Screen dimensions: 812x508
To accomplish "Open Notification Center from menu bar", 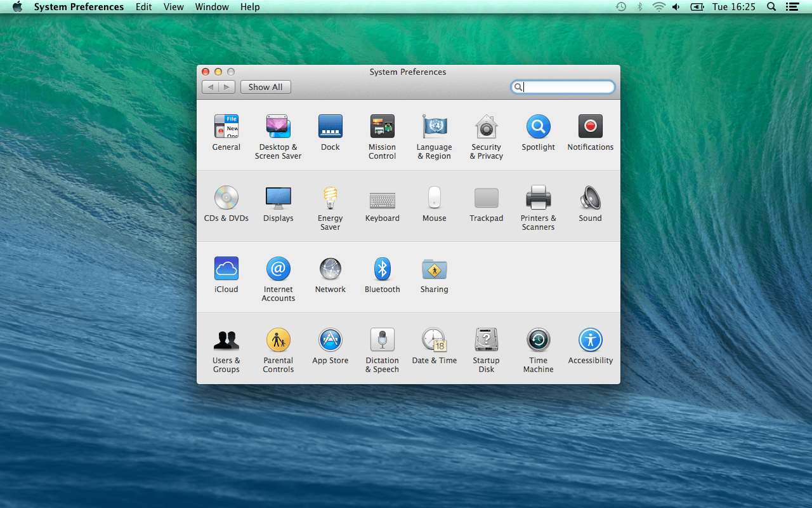I will pos(792,7).
